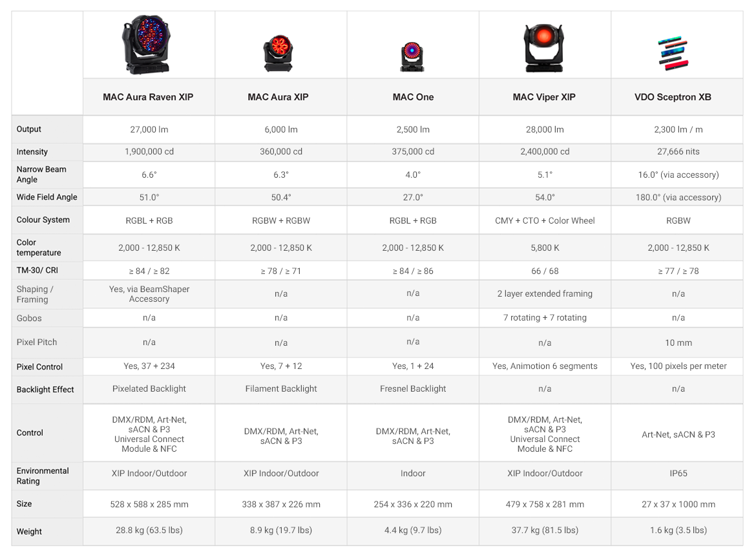Click the TM-30/ CRI row label
756x559 pixels.
coord(37,270)
